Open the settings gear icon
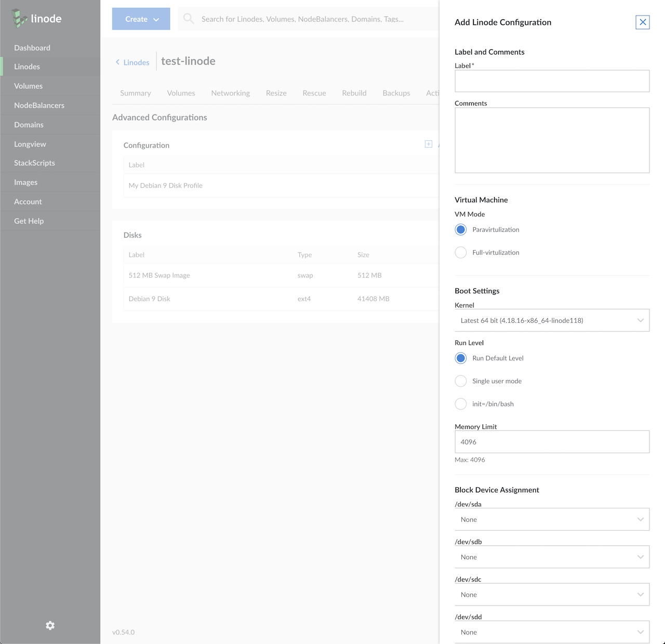The image size is (665, 644). pyautogui.click(x=50, y=625)
